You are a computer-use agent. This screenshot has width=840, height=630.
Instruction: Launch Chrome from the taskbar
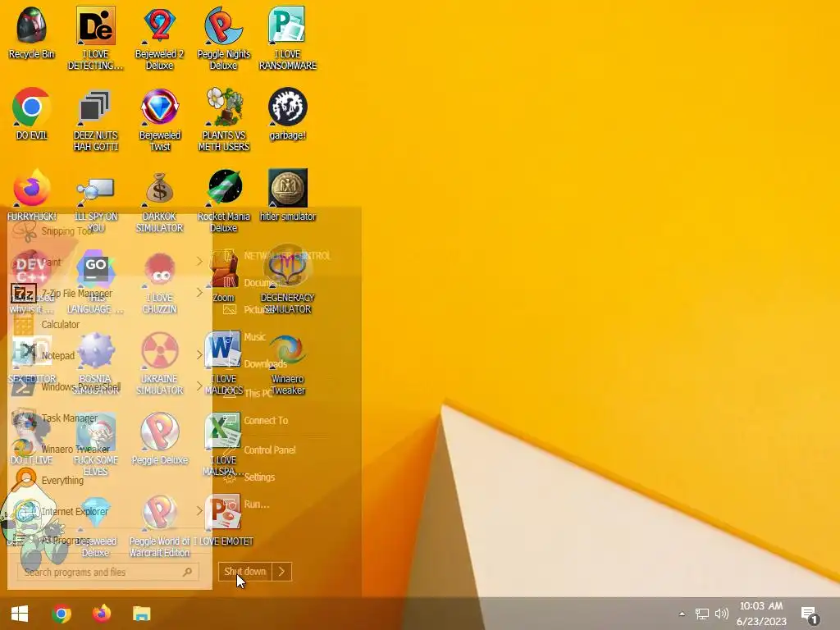click(62, 614)
